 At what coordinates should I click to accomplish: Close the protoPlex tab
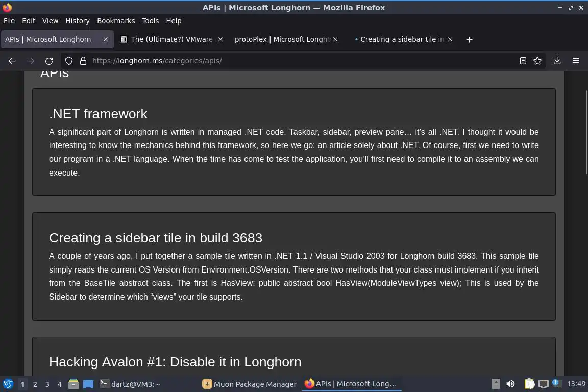[335, 39]
